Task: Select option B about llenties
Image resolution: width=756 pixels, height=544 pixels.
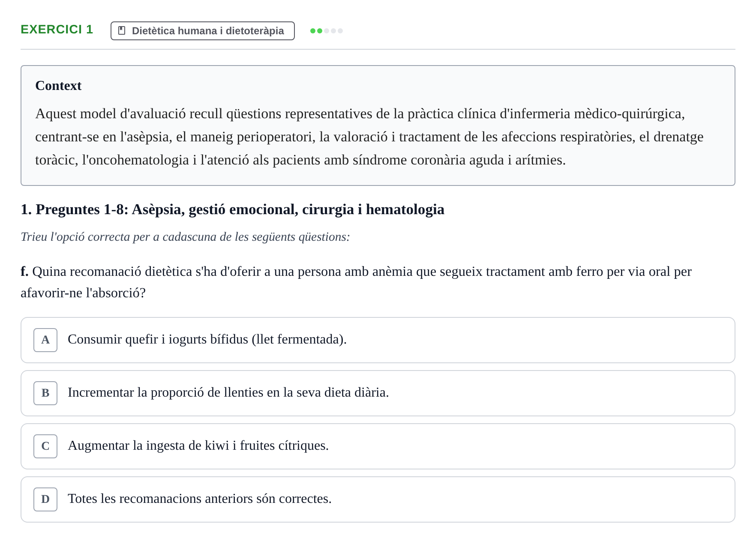Action: (378, 393)
